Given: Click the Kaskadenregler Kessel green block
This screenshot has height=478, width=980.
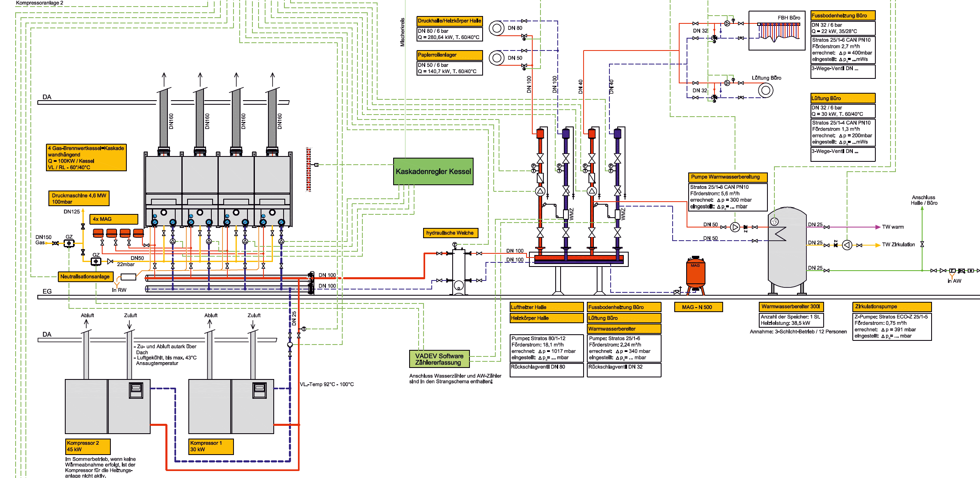Looking at the screenshot, I should (433, 171).
